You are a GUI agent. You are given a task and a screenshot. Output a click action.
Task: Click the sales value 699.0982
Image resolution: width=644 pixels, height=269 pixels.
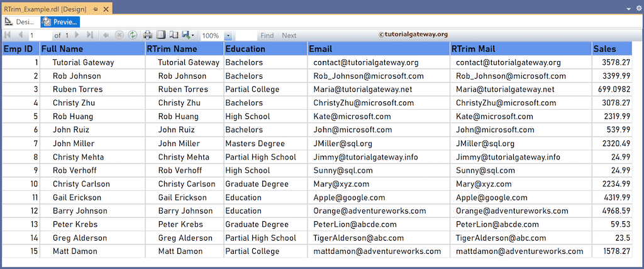point(614,89)
